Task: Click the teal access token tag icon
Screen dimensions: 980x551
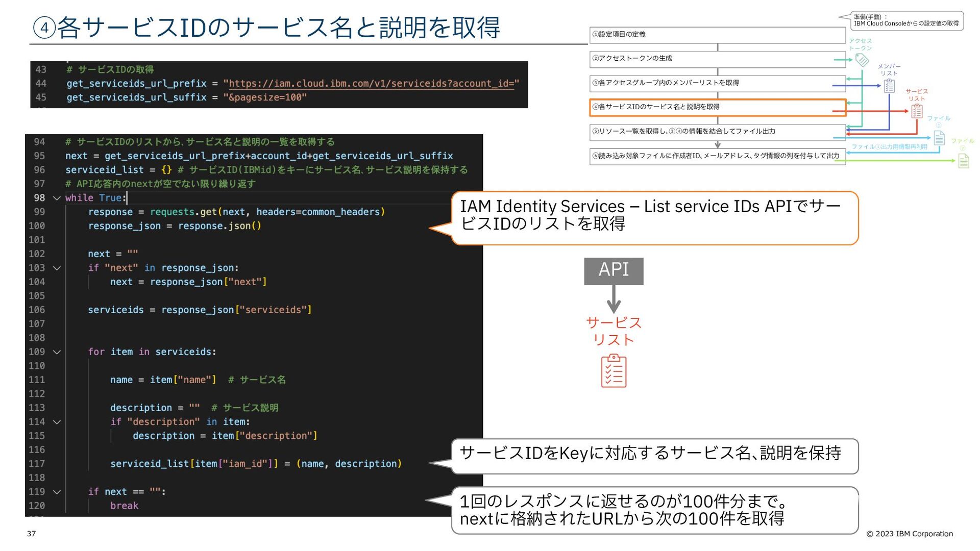Action: pyautogui.click(x=862, y=60)
